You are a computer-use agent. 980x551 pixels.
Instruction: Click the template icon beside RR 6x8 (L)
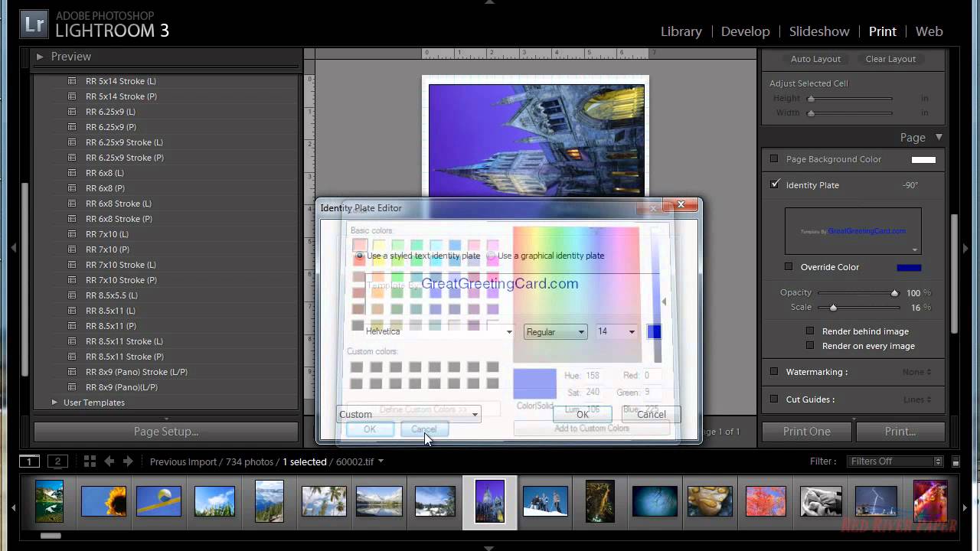click(x=72, y=173)
